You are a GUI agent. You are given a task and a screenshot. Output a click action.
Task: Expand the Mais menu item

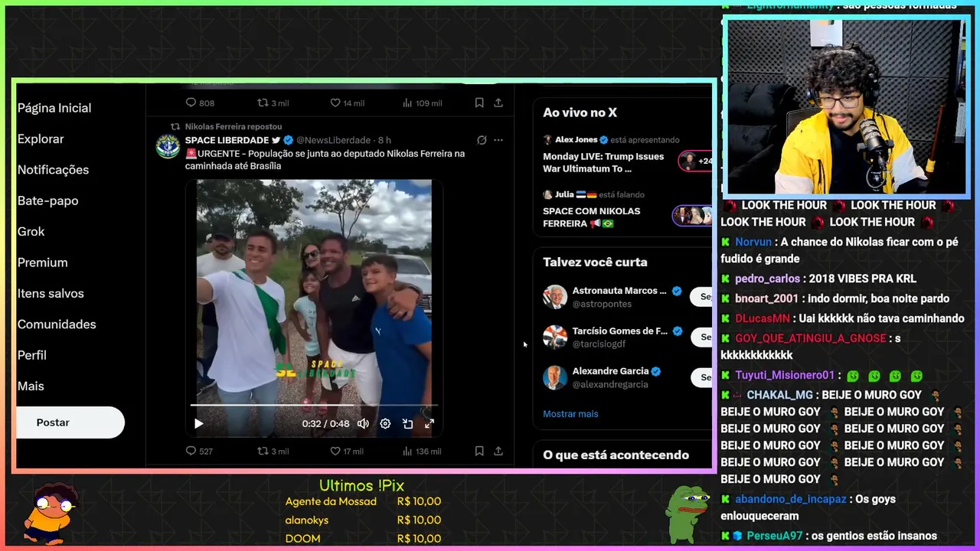(31, 386)
